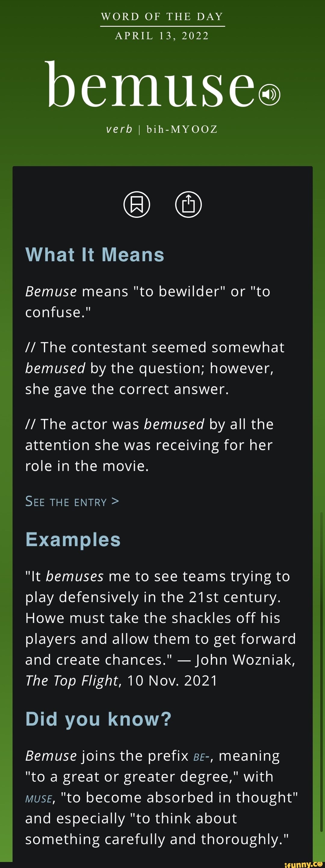This screenshot has width=325, height=868.
Task: Click the italic "Bemuse" starting the definition
Action: pyautogui.click(x=51, y=292)
